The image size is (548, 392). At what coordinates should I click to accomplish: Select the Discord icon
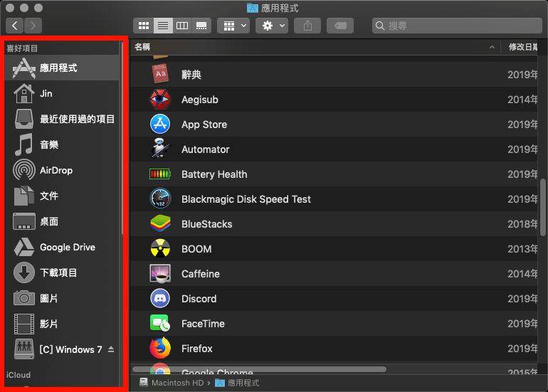pyautogui.click(x=160, y=298)
